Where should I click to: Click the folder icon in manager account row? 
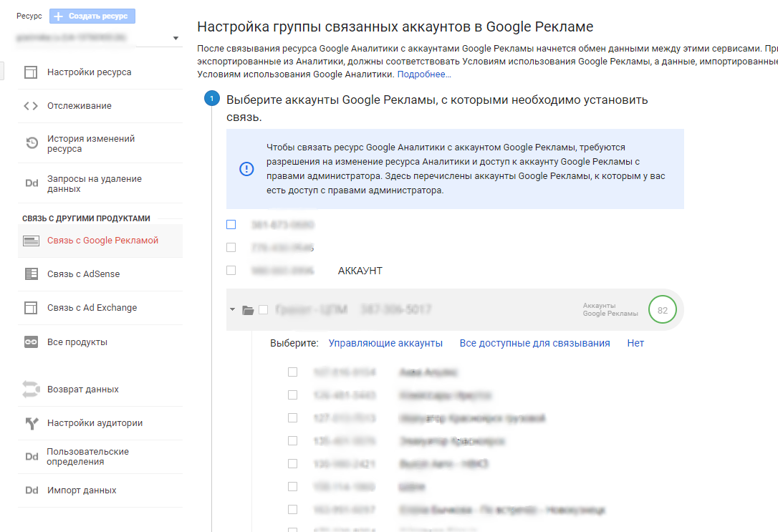tap(248, 310)
